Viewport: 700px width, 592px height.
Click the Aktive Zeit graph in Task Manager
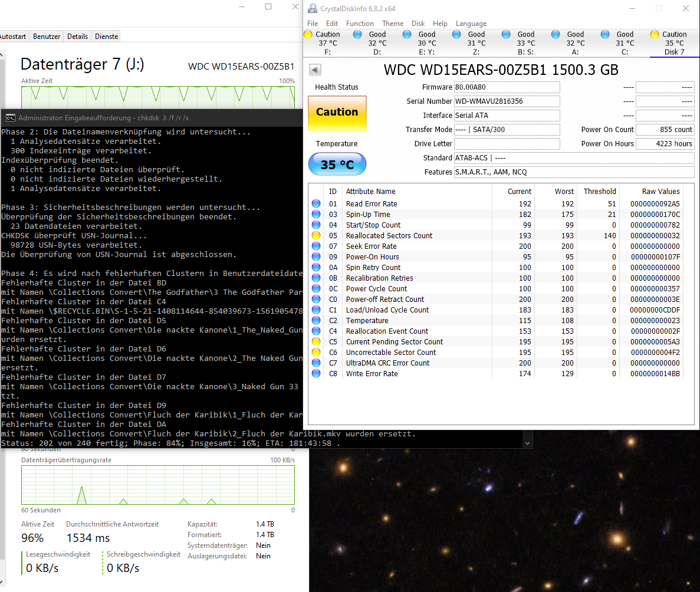[x=158, y=97]
